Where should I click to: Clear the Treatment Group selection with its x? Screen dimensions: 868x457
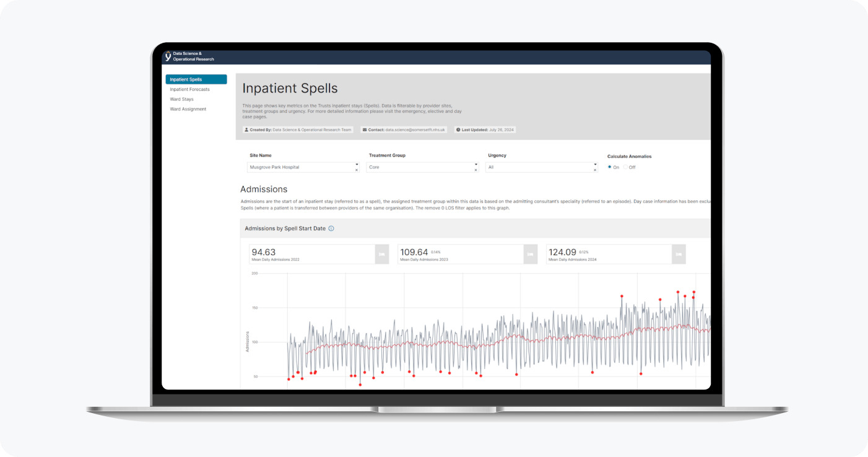(x=476, y=170)
